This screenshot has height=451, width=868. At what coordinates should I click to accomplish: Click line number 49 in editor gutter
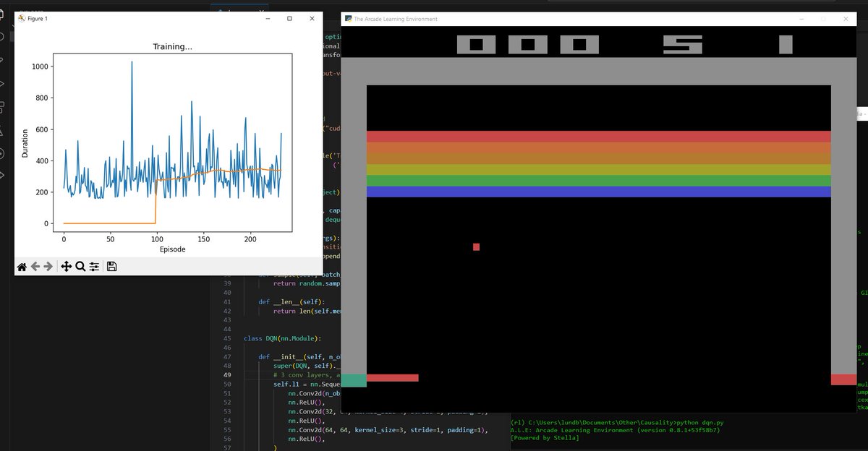pos(226,375)
